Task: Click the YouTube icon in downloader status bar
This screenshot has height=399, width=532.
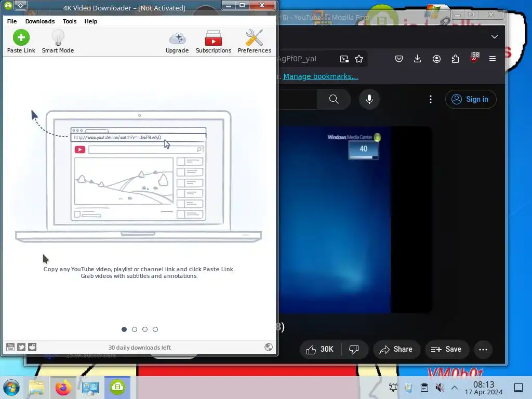Action: click(10, 347)
